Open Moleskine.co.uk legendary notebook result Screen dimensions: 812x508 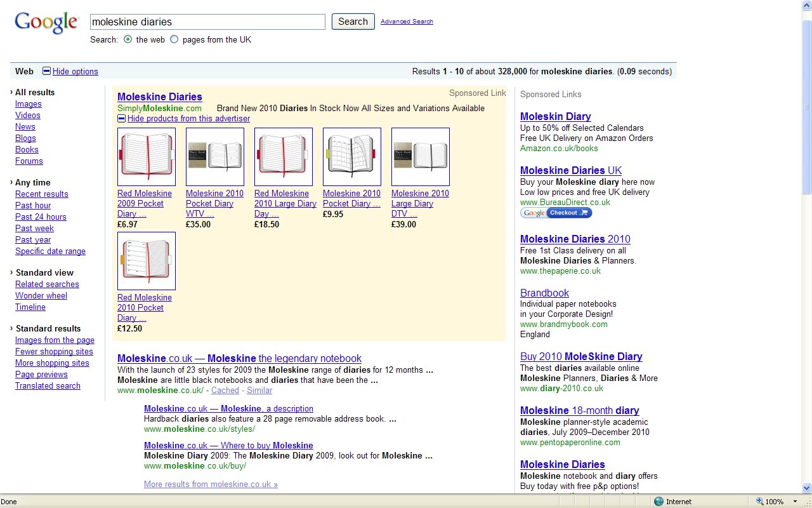[x=239, y=359]
